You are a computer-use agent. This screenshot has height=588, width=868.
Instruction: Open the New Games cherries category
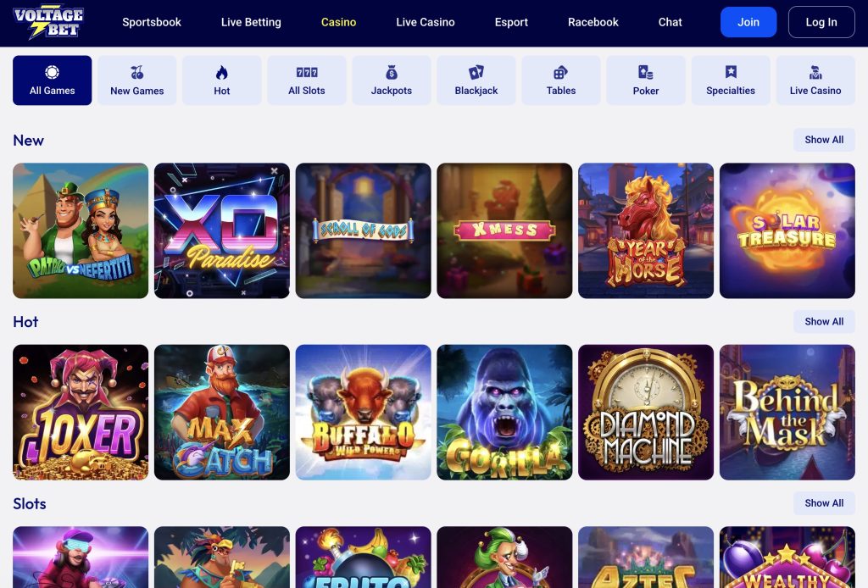pos(136,80)
